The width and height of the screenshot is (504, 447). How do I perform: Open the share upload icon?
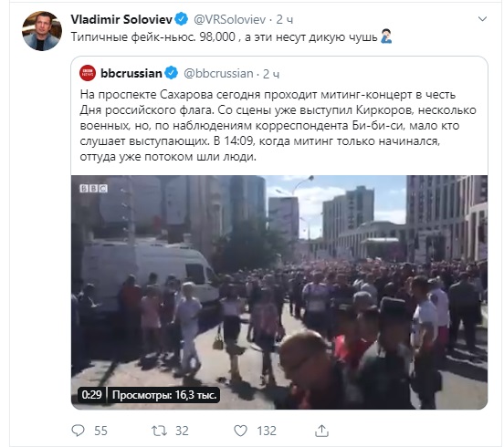click(321, 431)
